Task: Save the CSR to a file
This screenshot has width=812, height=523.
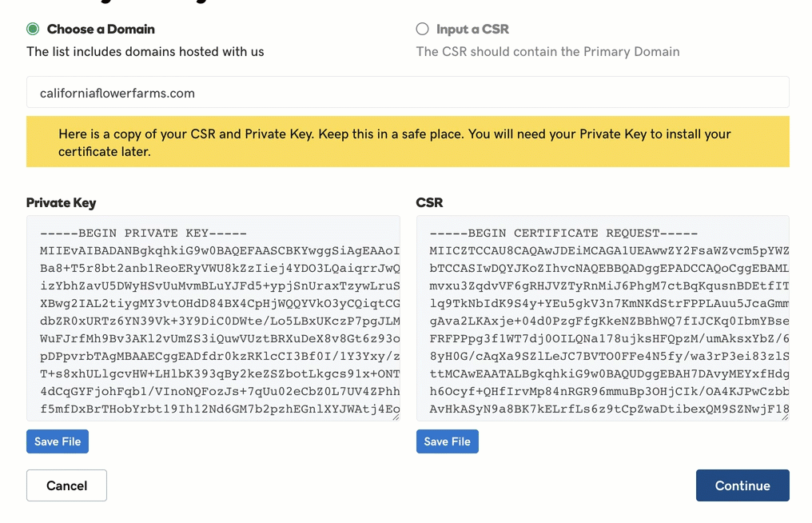Action: tap(447, 441)
